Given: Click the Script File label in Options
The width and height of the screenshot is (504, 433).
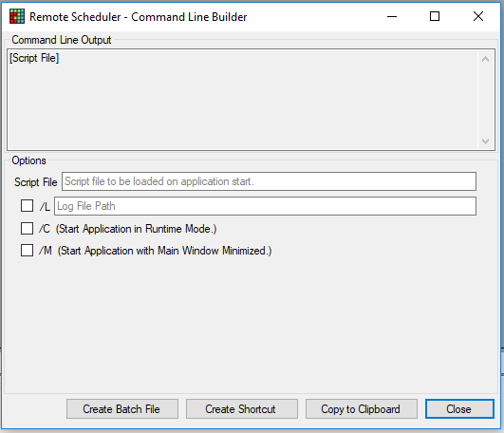Looking at the screenshot, I should coord(36,182).
